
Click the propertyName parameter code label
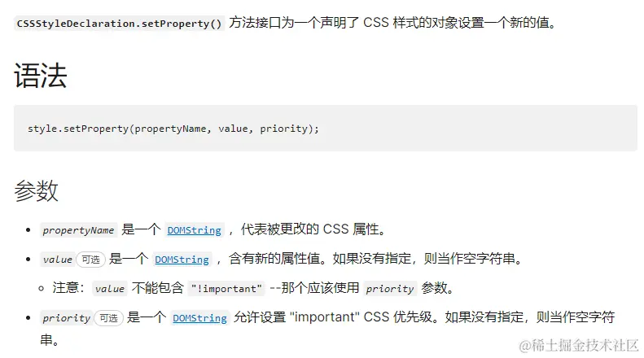coord(78,230)
